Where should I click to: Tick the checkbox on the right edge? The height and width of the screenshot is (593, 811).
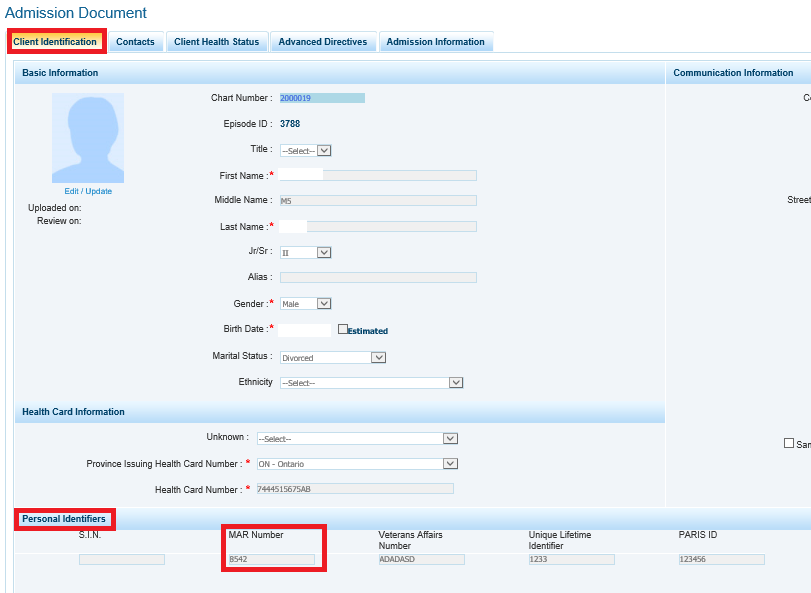(x=790, y=443)
